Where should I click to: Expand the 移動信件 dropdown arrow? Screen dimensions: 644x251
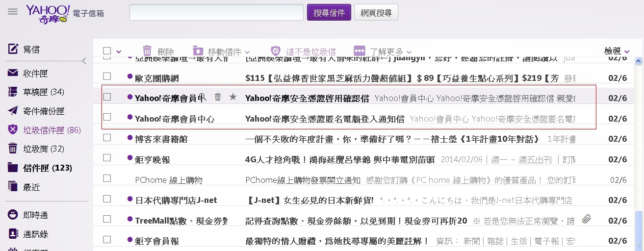coord(247,52)
